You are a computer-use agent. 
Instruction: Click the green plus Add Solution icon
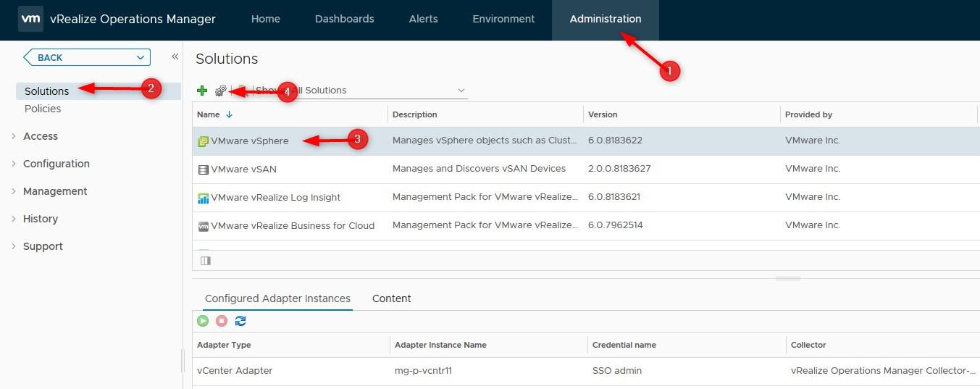coord(202,91)
